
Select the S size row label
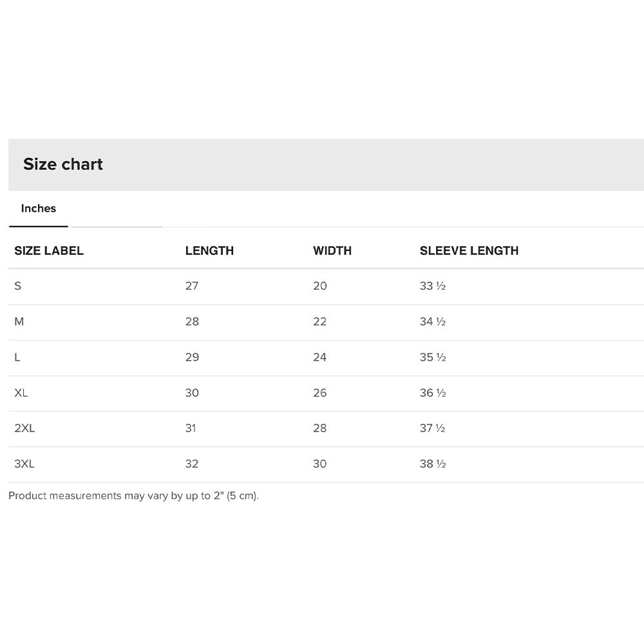point(18,286)
